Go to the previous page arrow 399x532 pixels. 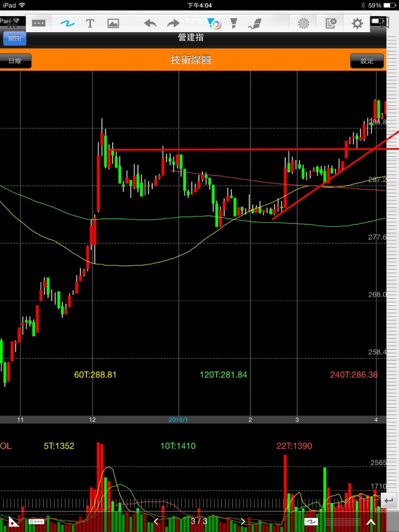[156, 521]
